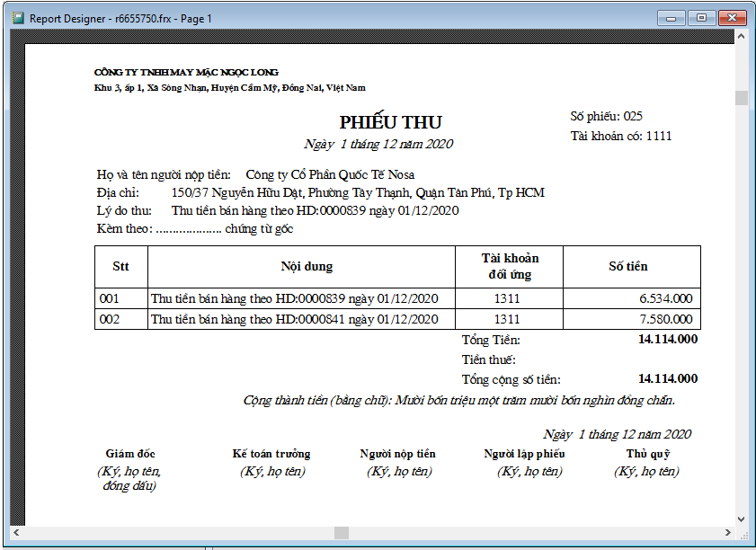Click the Giám đốc signature label
Screen dimensions: 756x550
[x=130, y=454]
